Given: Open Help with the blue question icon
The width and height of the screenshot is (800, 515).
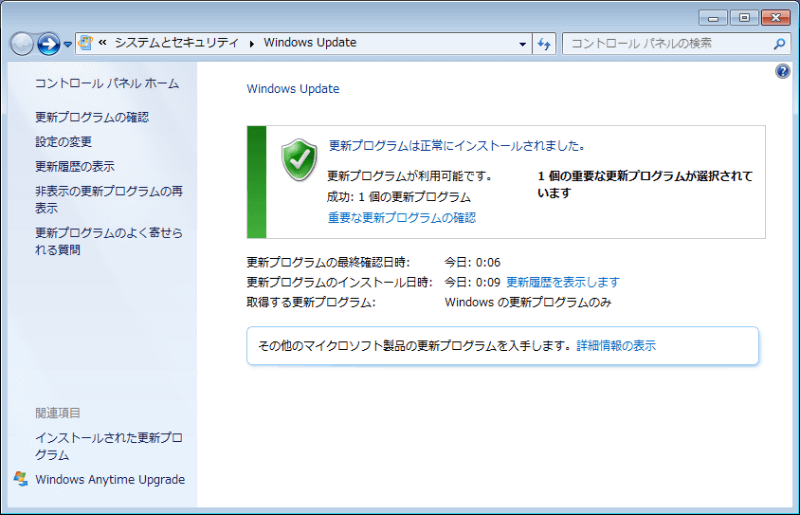Looking at the screenshot, I should (x=783, y=71).
